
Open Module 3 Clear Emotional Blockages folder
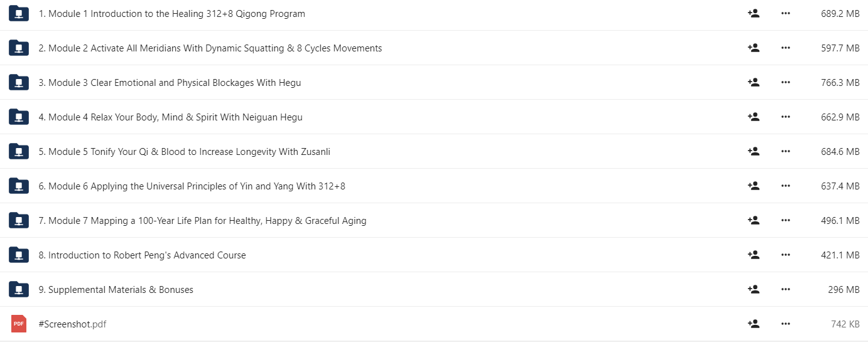click(170, 83)
